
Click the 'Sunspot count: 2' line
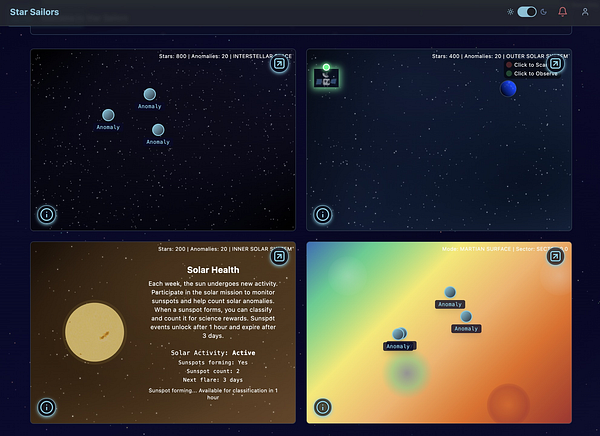213,371
